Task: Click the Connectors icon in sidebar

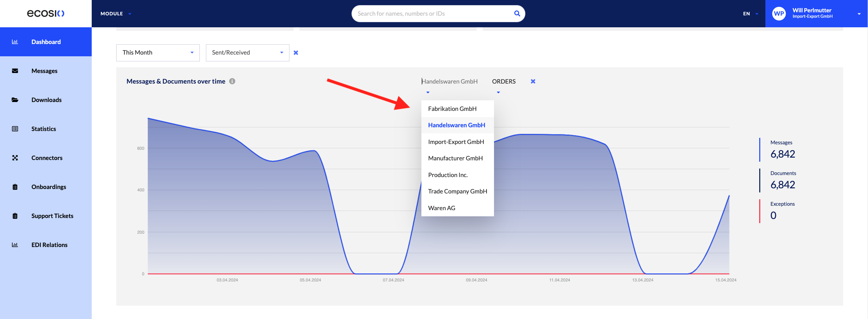Action: pyautogui.click(x=15, y=158)
